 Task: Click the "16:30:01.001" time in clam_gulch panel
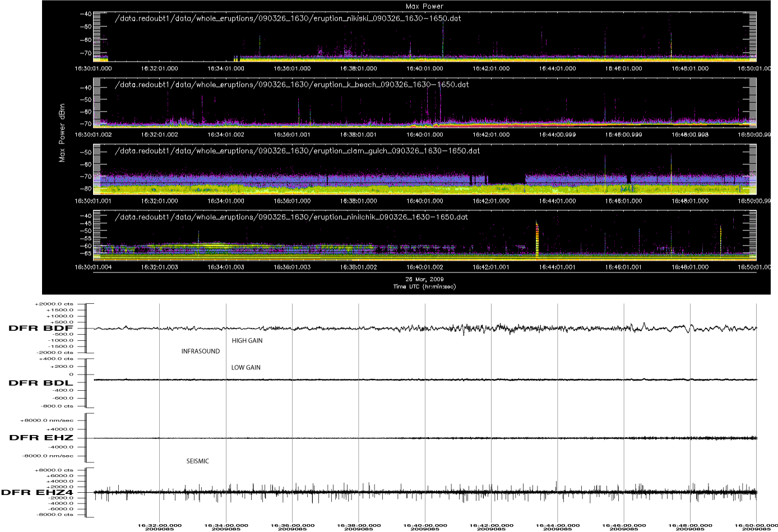click(92, 201)
